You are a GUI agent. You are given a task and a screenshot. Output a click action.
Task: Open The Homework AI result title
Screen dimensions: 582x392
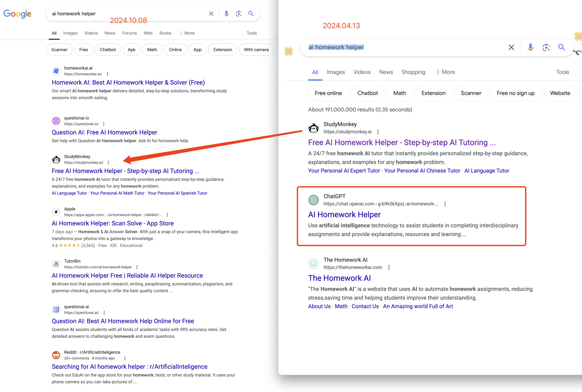(x=339, y=278)
